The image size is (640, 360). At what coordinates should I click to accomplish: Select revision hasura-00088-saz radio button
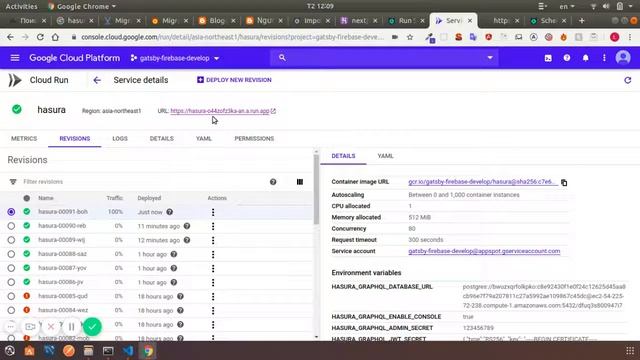tap(11, 254)
